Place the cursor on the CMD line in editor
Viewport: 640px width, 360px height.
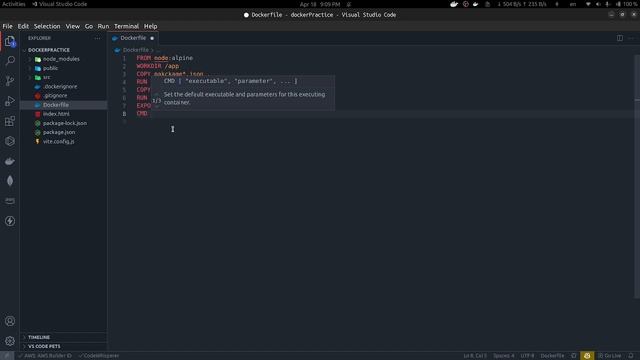point(142,114)
